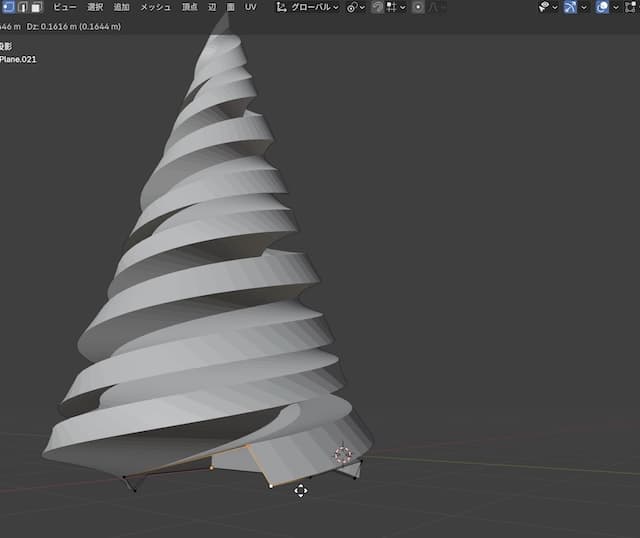Open the 頂点 menu
The height and width of the screenshot is (538, 640).
pyautogui.click(x=189, y=7)
